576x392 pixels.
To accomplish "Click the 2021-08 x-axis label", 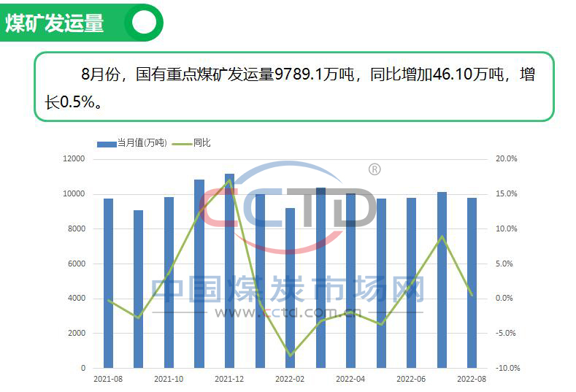I will point(108,379).
